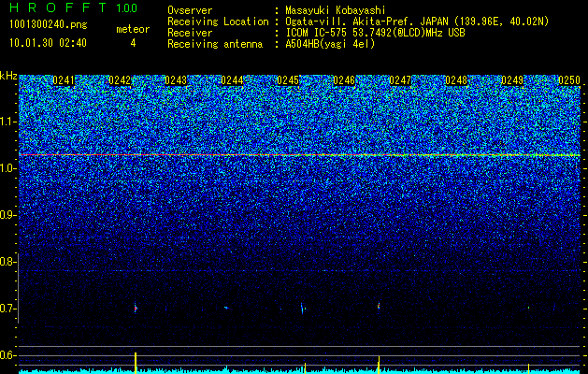Click the 0248 time marker
The height and width of the screenshot is (374, 588).
[456, 80]
